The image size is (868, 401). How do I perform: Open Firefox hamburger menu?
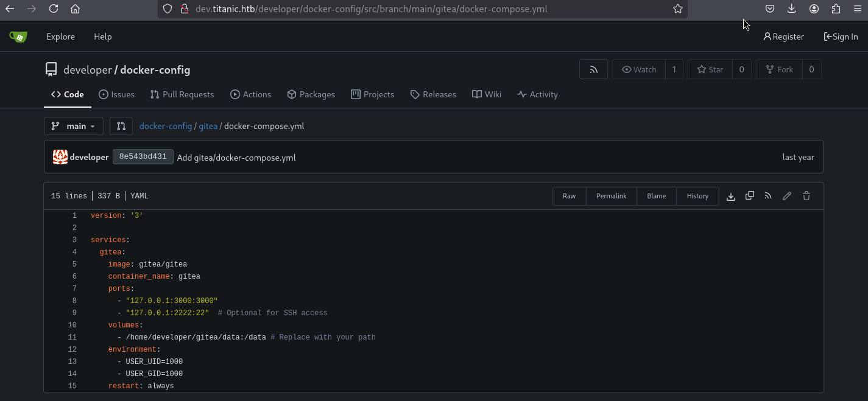point(858,9)
